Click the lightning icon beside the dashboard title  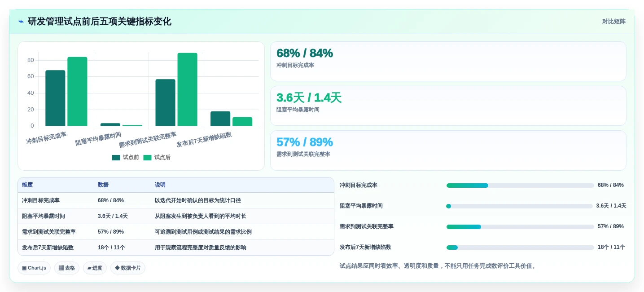(21, 22)
